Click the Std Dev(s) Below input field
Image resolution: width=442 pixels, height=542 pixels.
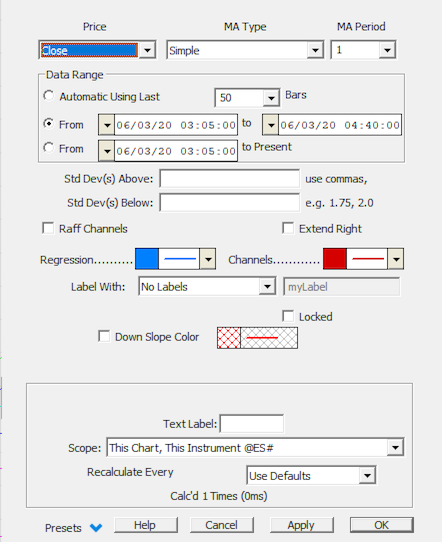[229, 203]
